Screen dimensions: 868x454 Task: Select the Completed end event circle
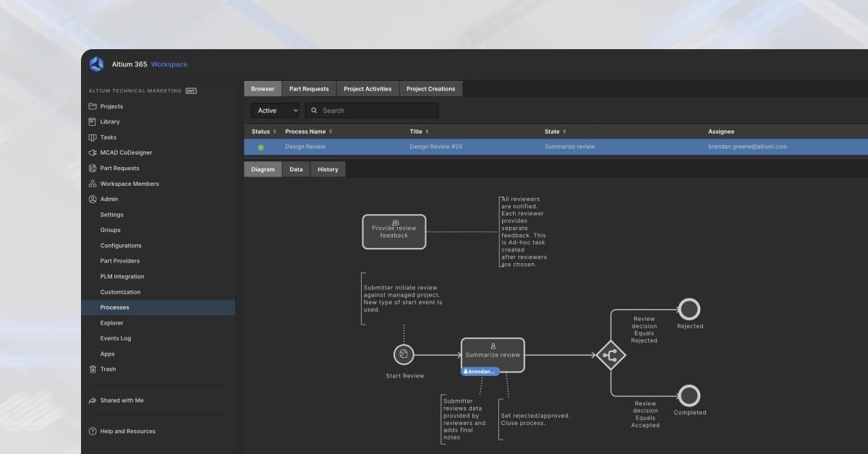690,395
